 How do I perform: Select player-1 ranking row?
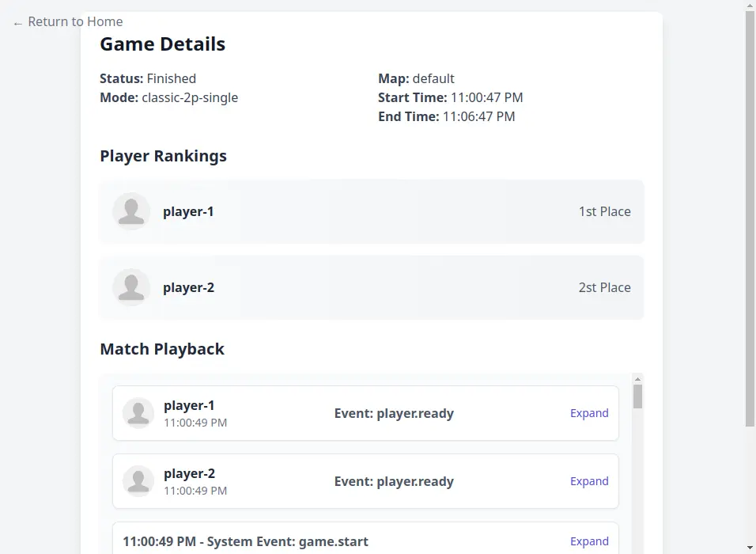372,211
